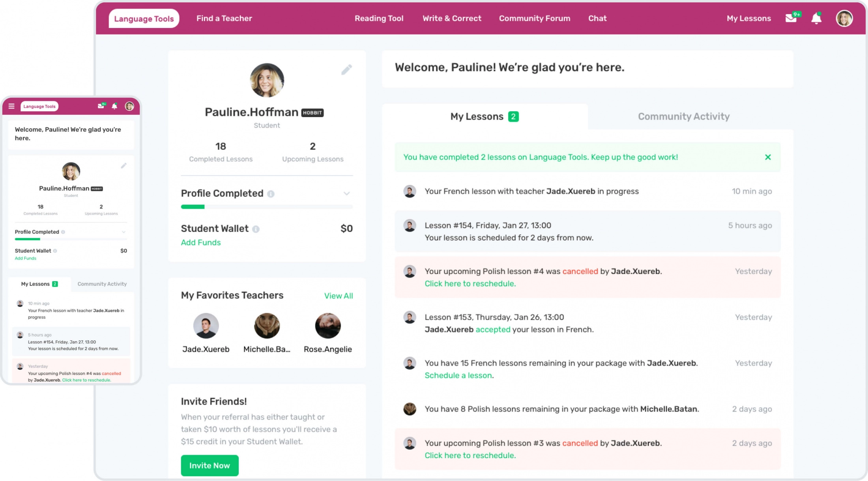The width and height of the screenshot is (868, 481).
Task: Collapse Profile Completed on mobile card
Action: [x=125, y=232]
